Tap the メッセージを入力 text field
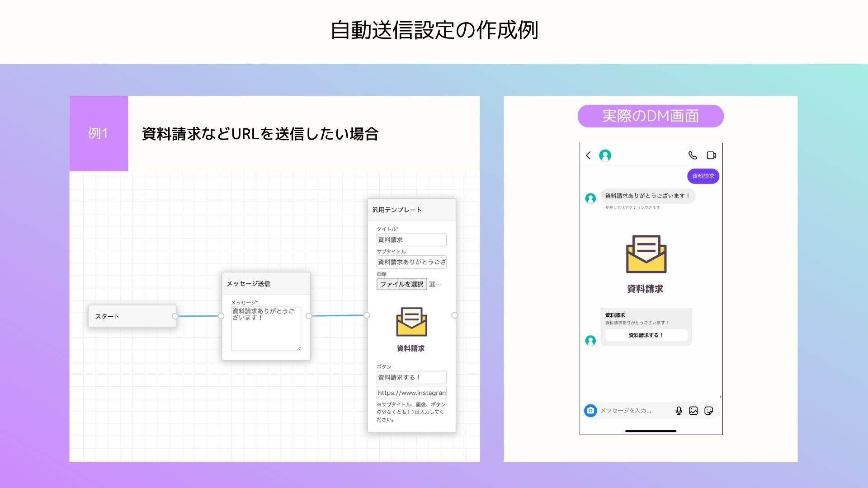The width and height of the screenshot is (868, 488). (633, 411)
